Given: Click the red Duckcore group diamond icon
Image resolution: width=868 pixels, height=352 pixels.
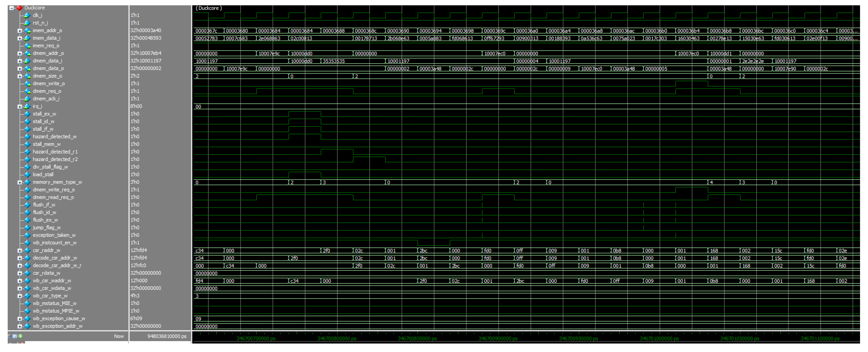Looking at the screenshot, I should tap(20, 8).
